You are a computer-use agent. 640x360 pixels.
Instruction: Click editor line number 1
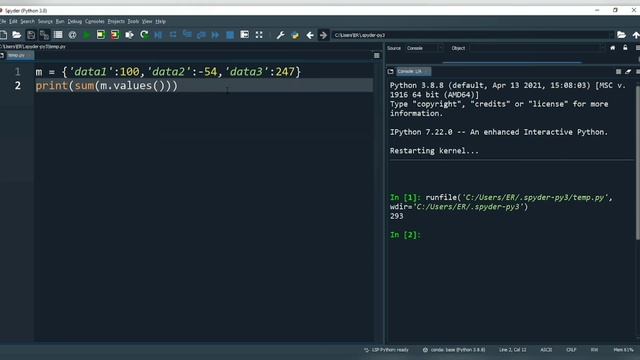point(18,72)
